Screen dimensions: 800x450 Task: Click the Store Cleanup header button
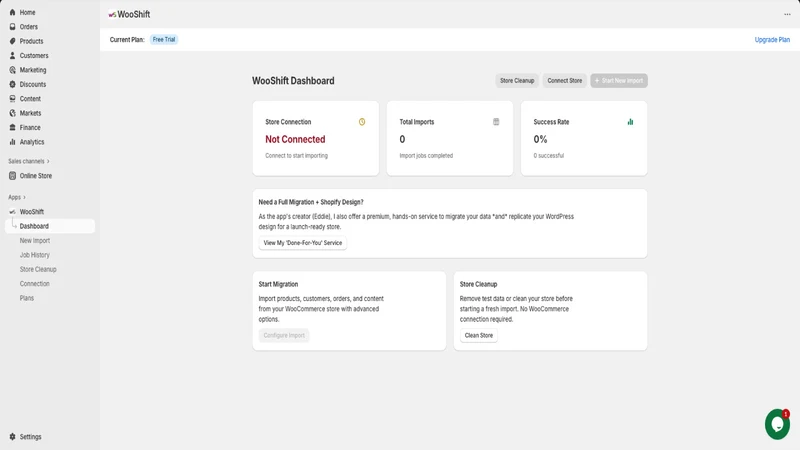coord(517,81)
